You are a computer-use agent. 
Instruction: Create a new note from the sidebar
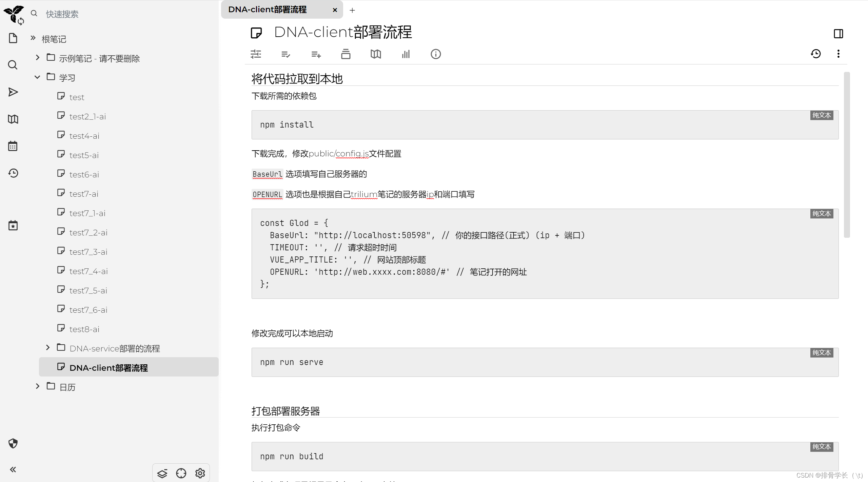(x=13, y=38)
